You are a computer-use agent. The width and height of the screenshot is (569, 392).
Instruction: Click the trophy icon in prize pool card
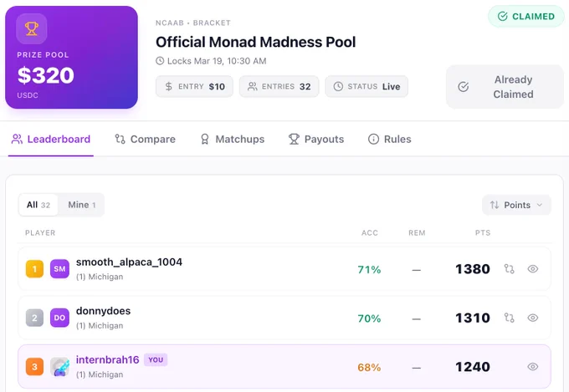point(32,28)
